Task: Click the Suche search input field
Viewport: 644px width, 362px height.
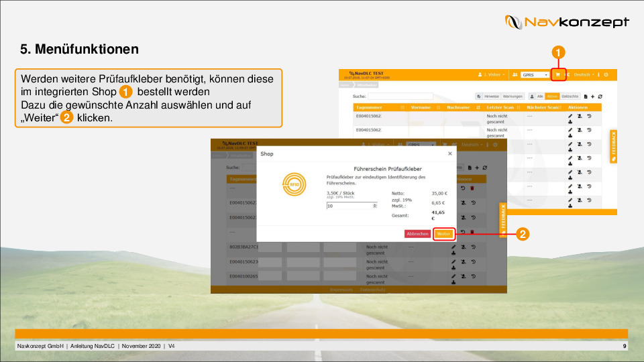Action: pos(400,97)
